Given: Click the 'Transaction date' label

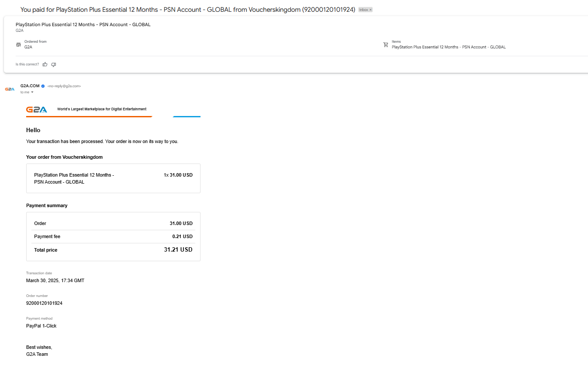Looking at the screenshot, I should pyautogui.click(x=39, y=273).
